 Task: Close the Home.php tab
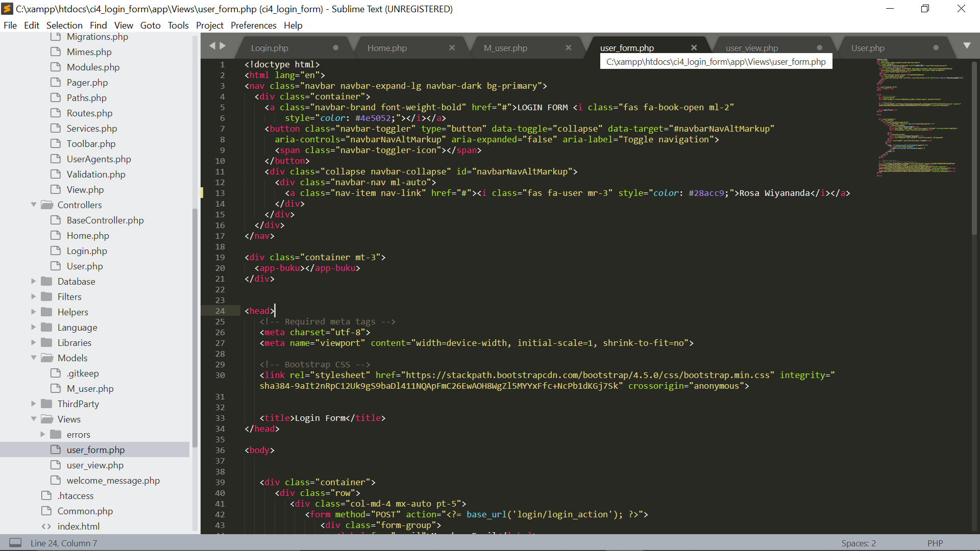[452, 47]
